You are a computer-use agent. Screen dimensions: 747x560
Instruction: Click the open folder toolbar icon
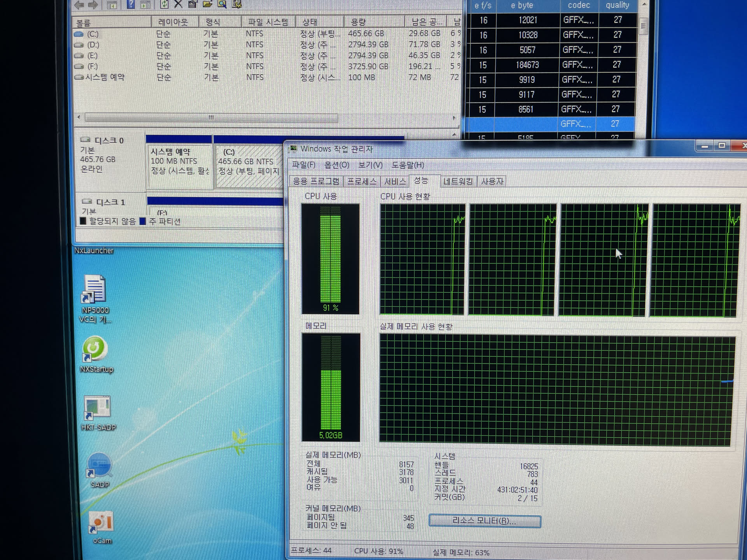click(207, 4)
